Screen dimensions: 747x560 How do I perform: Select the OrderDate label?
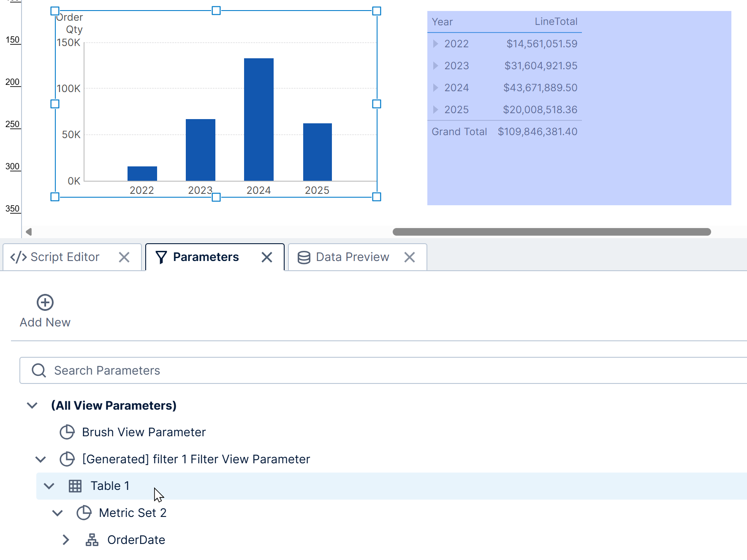click(136, 540)
